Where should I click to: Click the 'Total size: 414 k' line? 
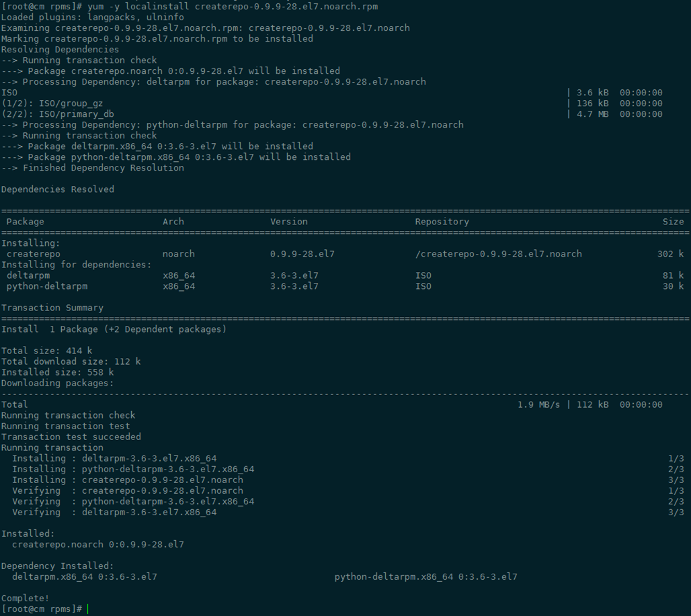tap(46, 351)
